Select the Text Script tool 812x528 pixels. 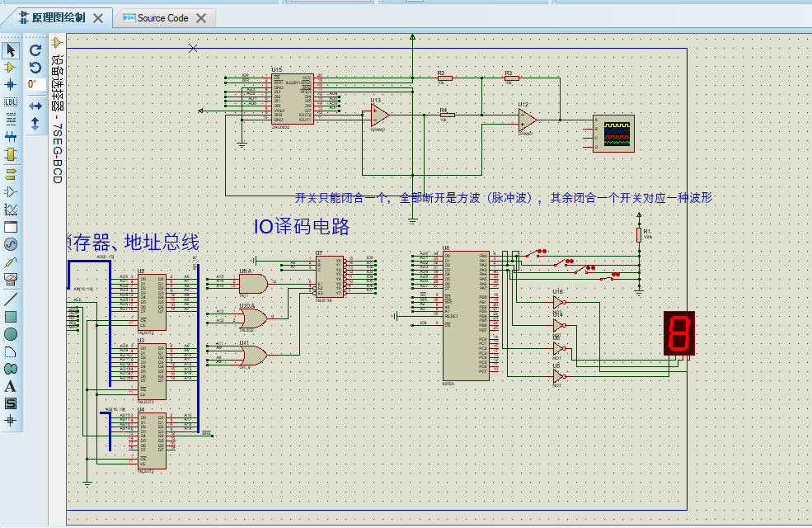pyautogui.click(x=11, y=119)
